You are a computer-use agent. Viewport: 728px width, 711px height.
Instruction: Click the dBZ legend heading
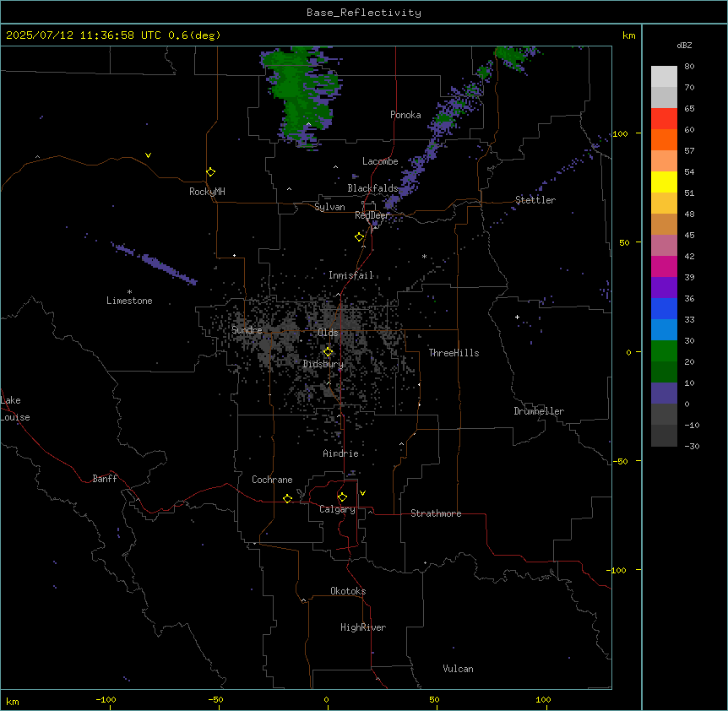684,46
